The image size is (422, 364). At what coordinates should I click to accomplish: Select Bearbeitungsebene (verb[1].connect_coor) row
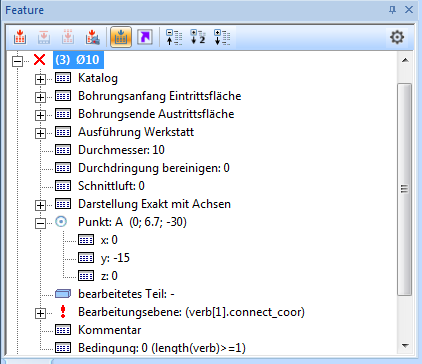(191, 312)
